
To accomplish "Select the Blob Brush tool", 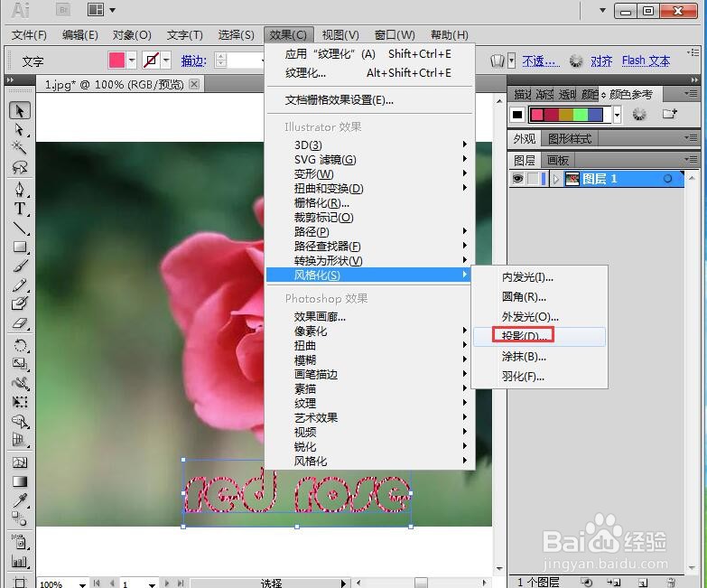I will tap(19, 303).
